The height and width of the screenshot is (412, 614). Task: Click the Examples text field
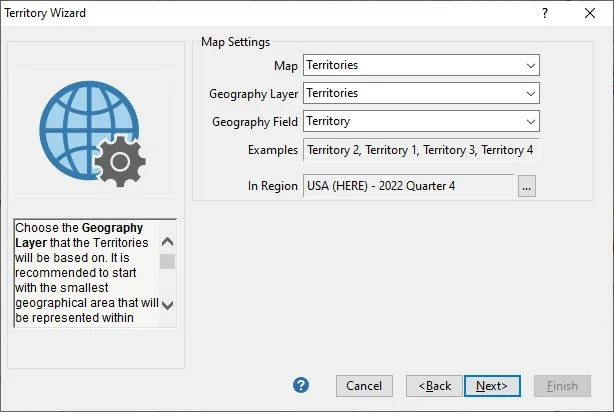[x=420, y=150]
